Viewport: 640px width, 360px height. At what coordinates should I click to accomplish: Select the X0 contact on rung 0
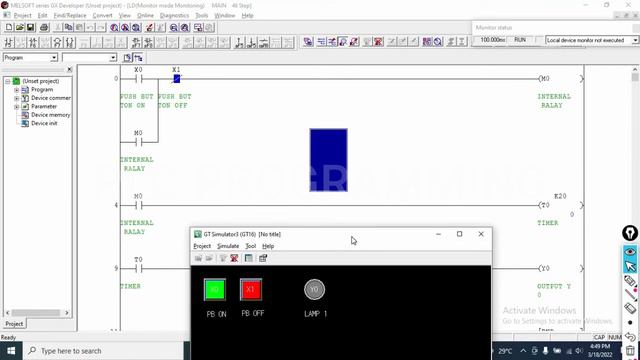138,79
